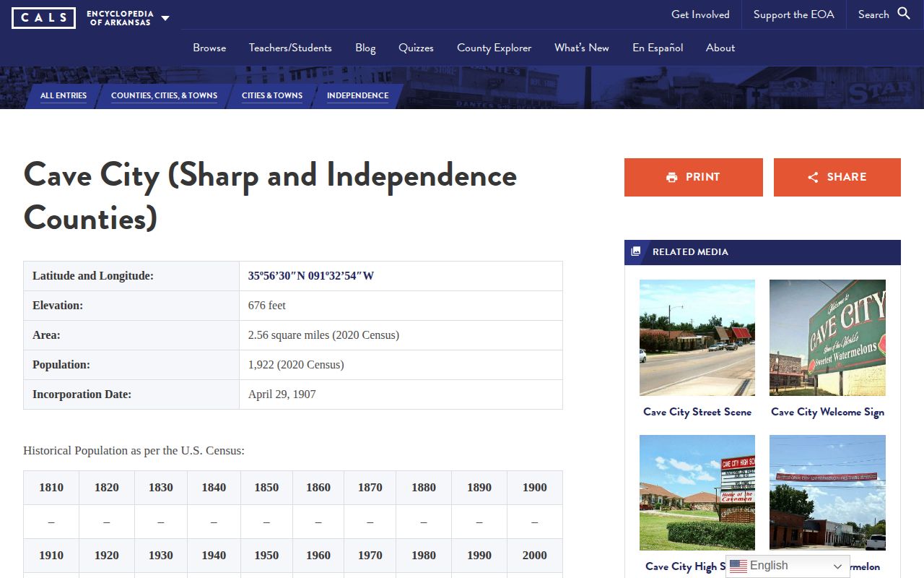Open the Cave City Welcome Sign thumbnail
The height and width of the screenshot is (578, 924).
click(x=827, y=337)
